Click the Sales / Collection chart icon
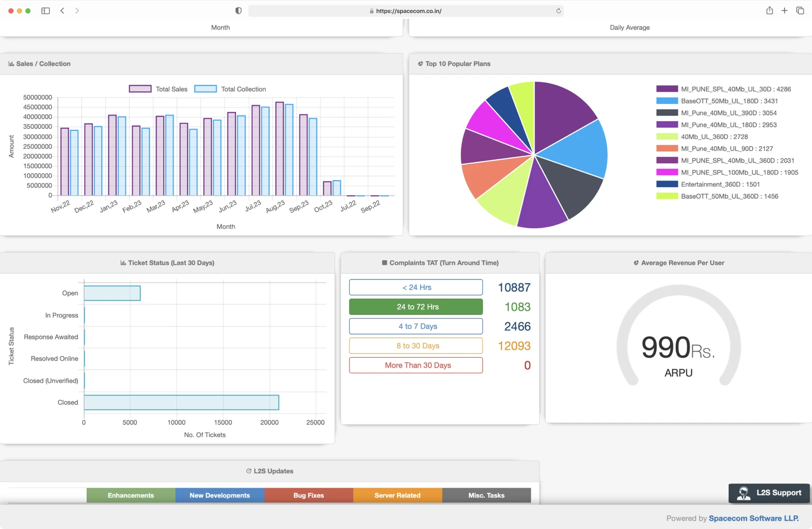This screenshot has width=812, height=529. pyautogui.click(x=11, y=64)
